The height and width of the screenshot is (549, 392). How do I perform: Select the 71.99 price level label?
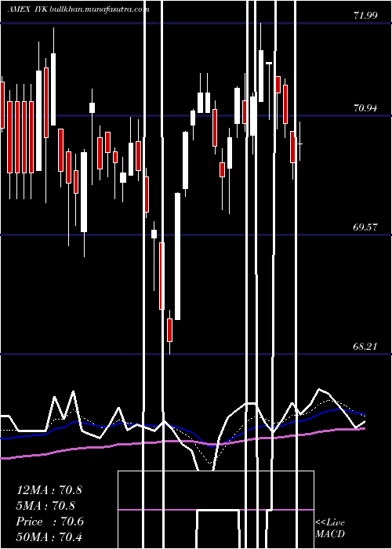point(365,15)
